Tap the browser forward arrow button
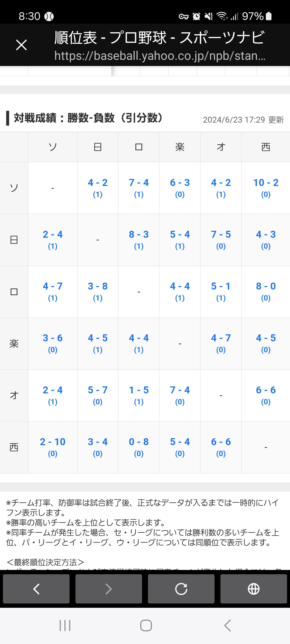Viewport: 290px width, 644px height. (109, 589)
